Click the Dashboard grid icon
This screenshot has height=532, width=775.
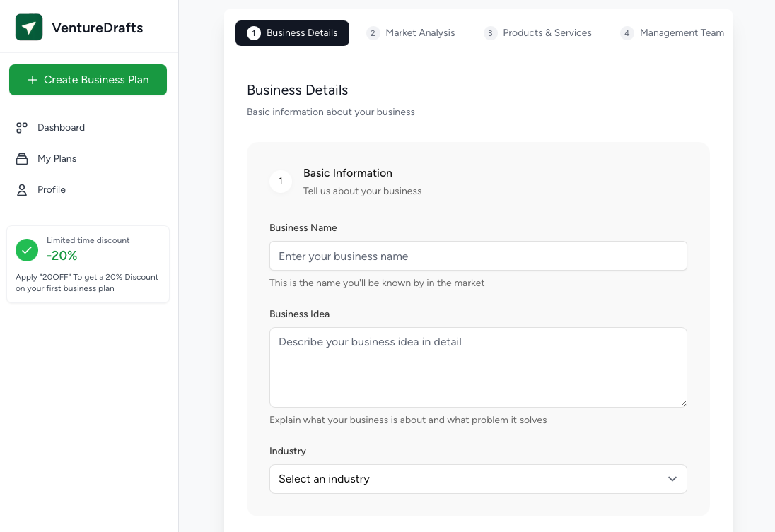click(x=22, y=128)
